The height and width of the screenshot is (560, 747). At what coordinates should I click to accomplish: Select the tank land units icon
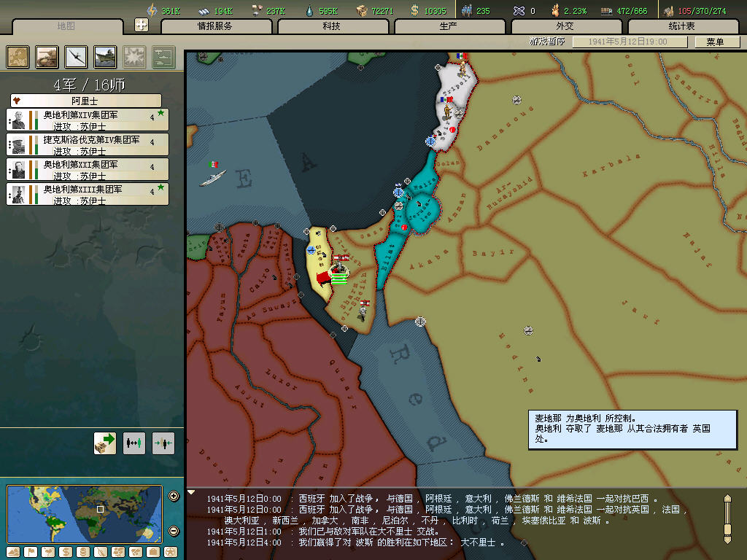[x=47, y=57]
